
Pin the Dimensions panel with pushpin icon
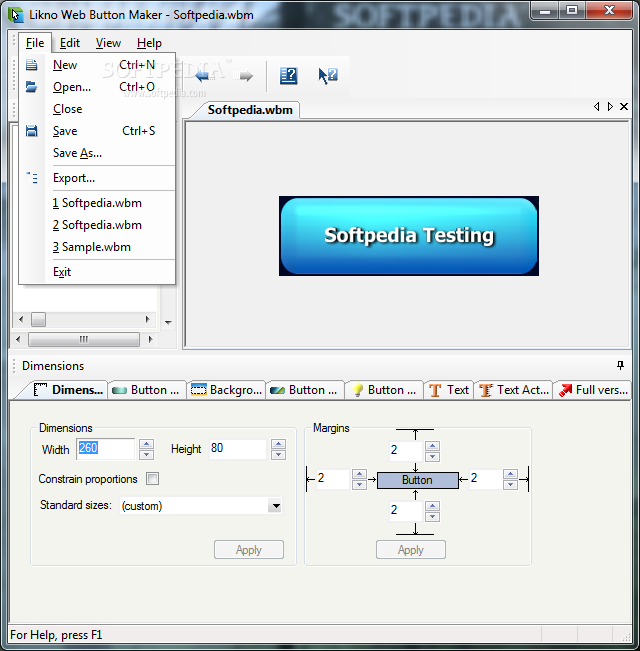pos(620,365)
